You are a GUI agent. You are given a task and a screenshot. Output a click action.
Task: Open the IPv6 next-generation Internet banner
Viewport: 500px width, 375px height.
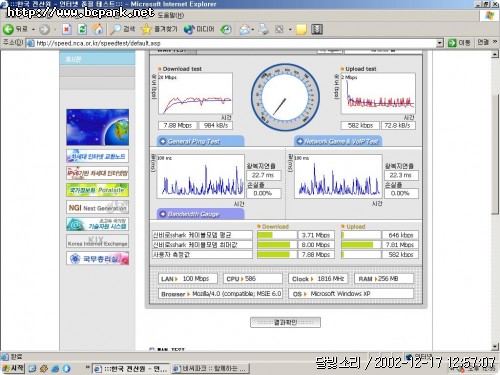97,173
